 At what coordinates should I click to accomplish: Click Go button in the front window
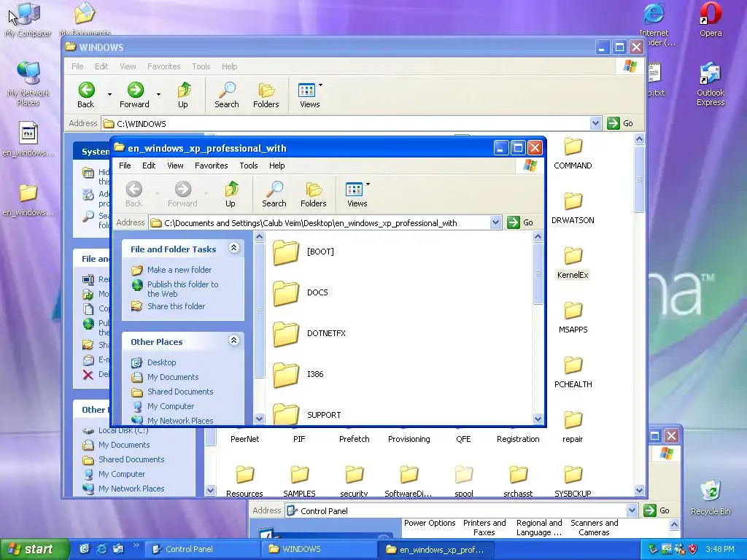tap(520, 222)
